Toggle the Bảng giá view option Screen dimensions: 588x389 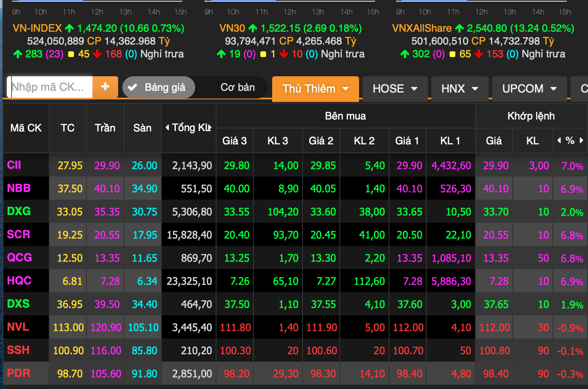coord(159,87)
